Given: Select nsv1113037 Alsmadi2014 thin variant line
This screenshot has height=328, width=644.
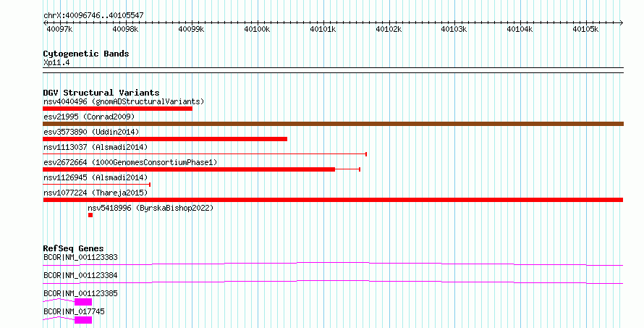Looking at the screenshot, I should pyautogui.click(x=205, y=154).
